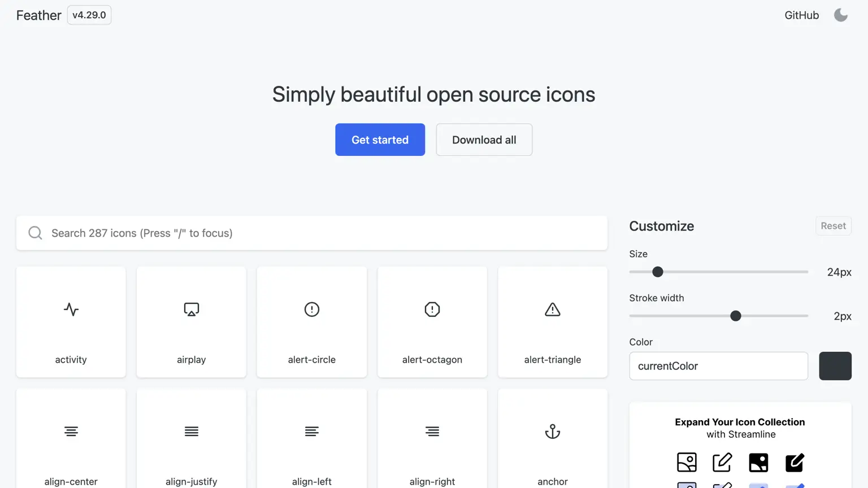Click the currentColor input field
The image size is (868, 488).
pos(718,366)
